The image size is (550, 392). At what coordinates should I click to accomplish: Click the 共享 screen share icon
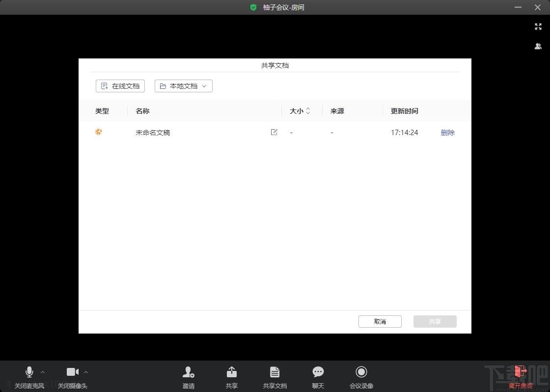click(x=231, y=372)
